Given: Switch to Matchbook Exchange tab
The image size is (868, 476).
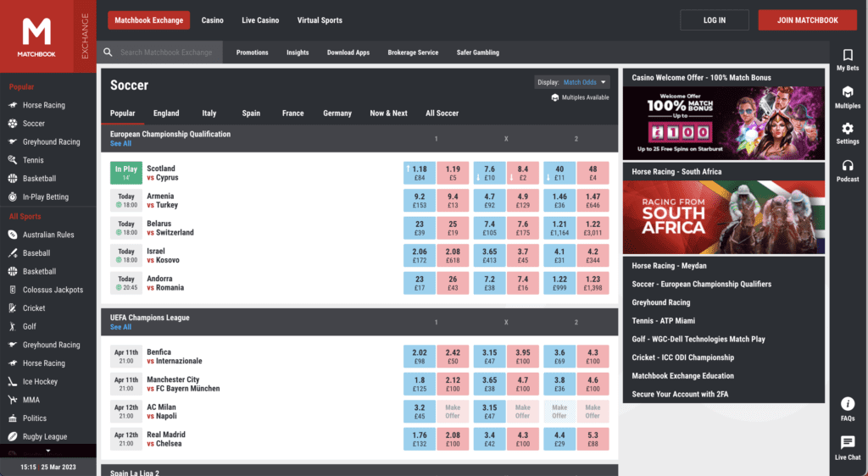Looking at the screenshot, I should point(149,19).
